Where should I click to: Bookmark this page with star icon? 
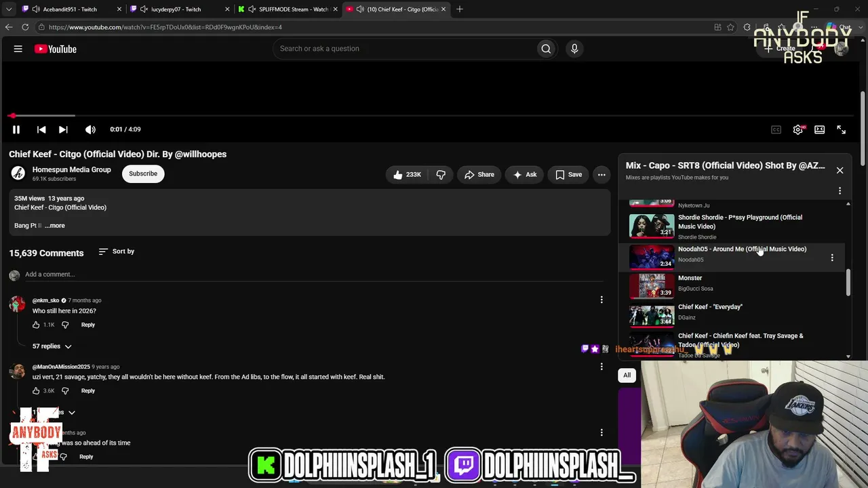[730, 27]
